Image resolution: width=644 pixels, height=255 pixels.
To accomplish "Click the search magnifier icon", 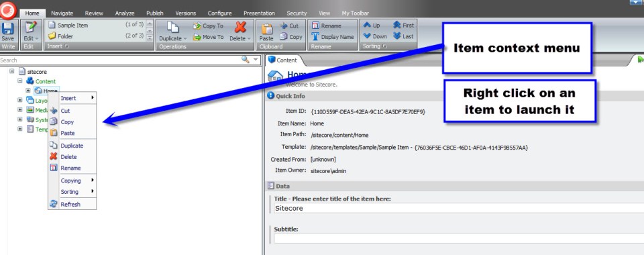I will click(x=246, y=60).
